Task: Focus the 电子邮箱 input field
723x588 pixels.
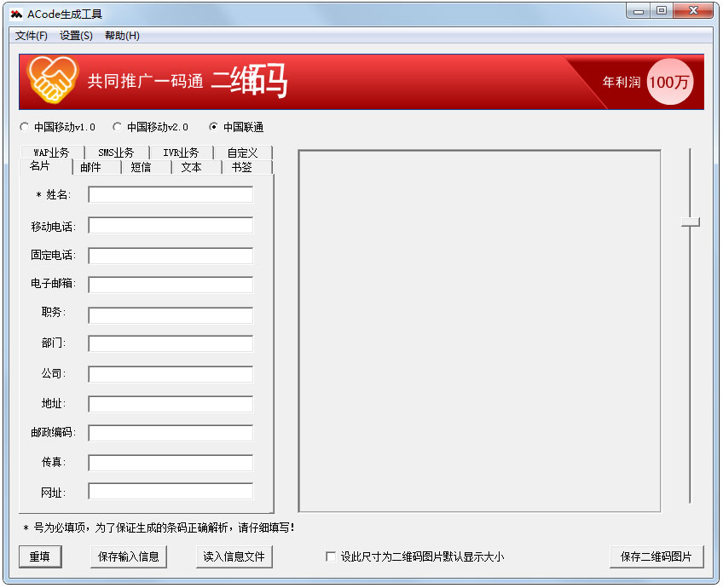Action: (171, 285)
